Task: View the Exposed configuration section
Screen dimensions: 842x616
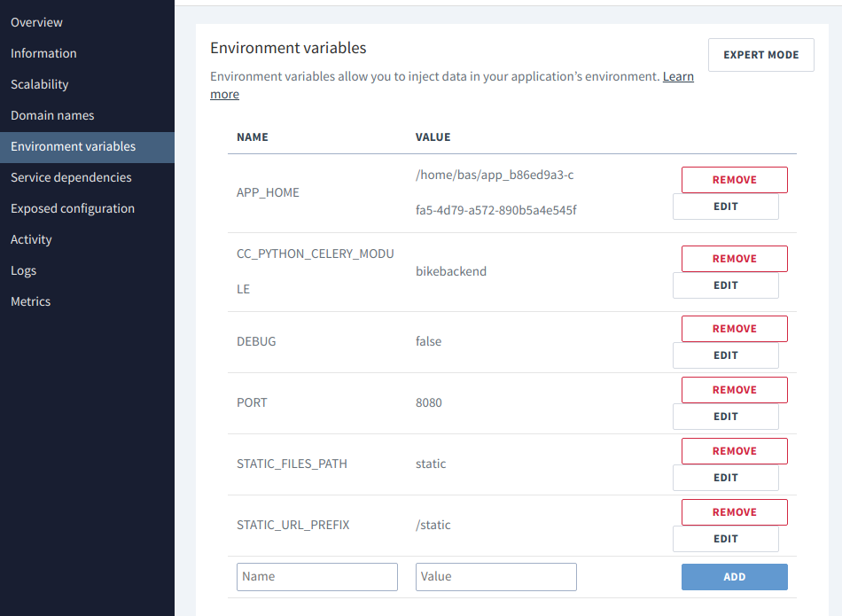Action: [x=73, y=208]
